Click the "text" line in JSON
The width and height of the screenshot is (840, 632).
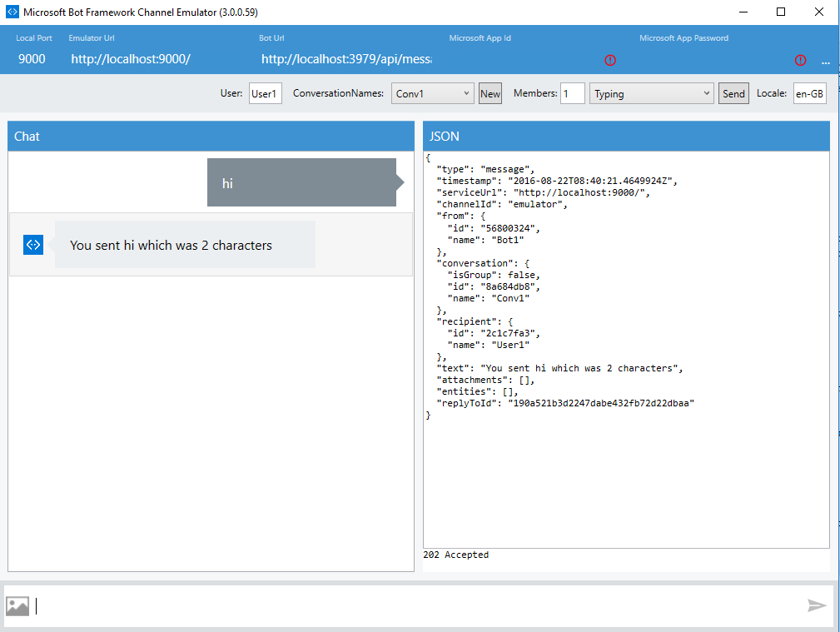coord(559,368)
